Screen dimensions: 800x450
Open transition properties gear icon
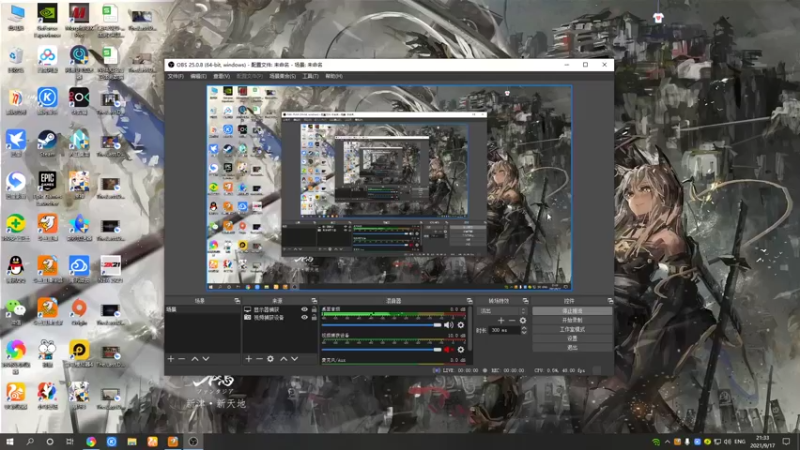click(x=522, y=320)
